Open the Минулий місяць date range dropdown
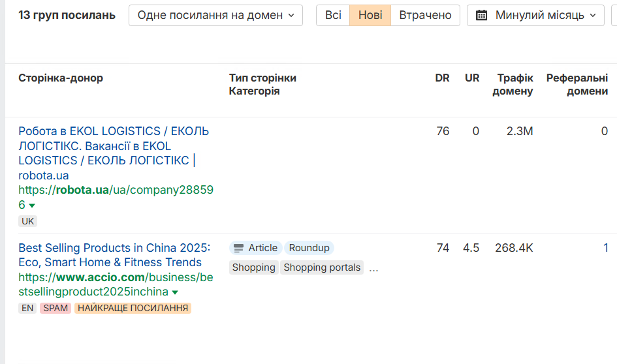617x364 pixels. [535, 15]
